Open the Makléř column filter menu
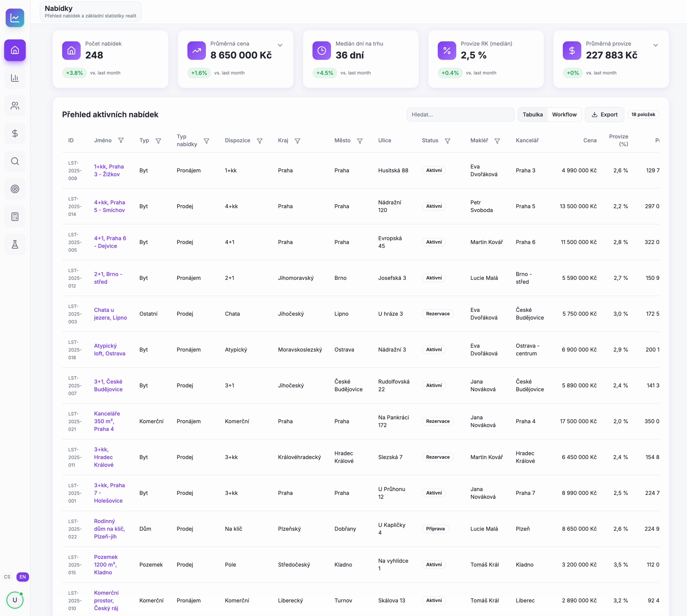This screenshot has height=616, width=687. click(x=498, y=141)
